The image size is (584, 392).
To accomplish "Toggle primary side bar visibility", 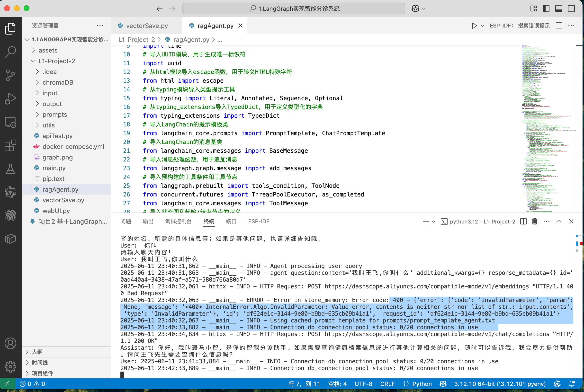I will tap(546, 9).
